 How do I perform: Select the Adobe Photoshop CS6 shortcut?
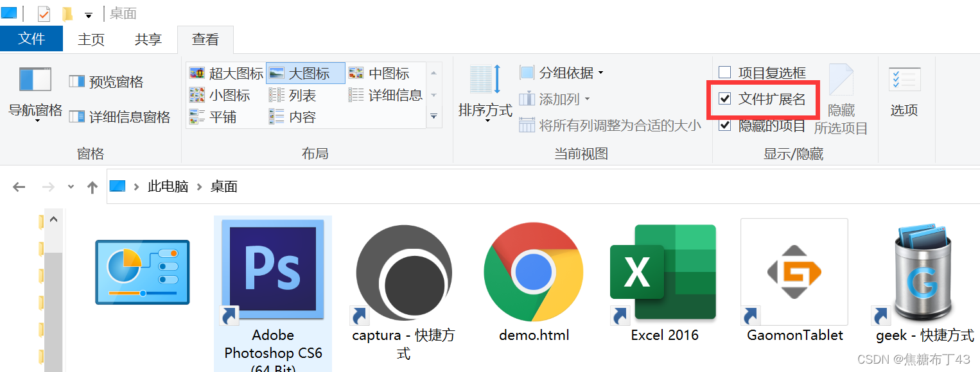coord(273,271)
